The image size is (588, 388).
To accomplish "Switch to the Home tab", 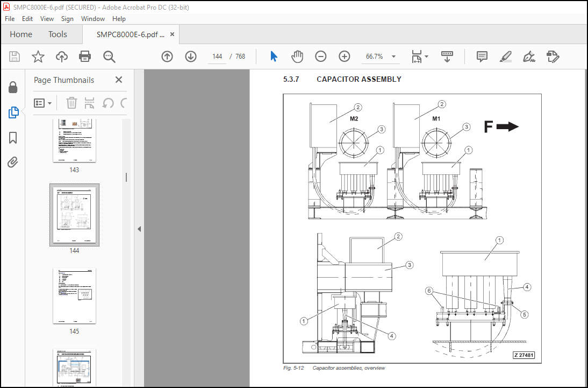I will point(21,34).
